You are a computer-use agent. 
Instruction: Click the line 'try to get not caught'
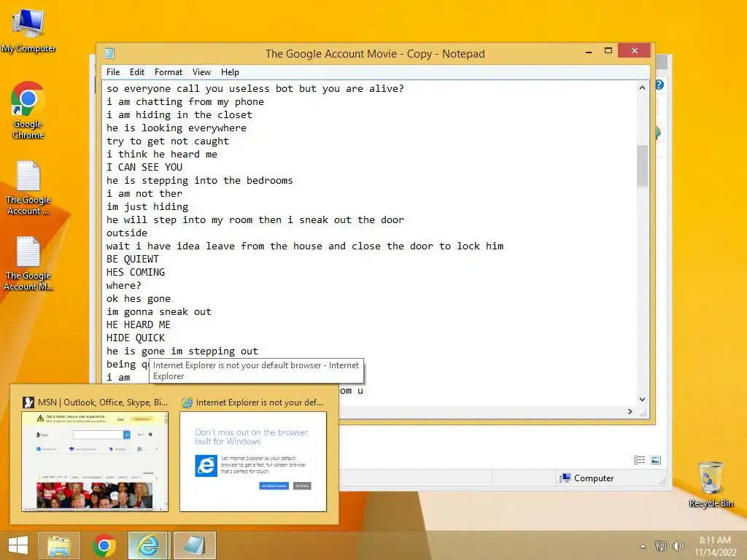pos(167,141)
